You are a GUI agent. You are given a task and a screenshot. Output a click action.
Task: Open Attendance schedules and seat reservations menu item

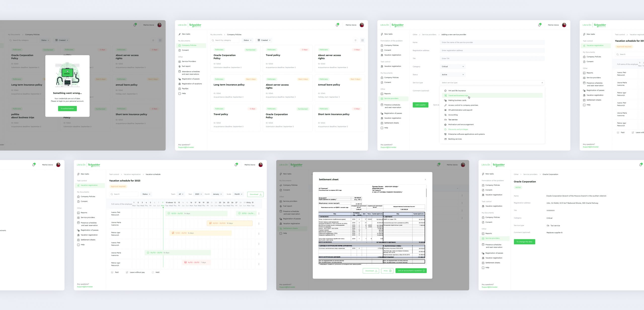pyautogui.click(x=191, y=73)
